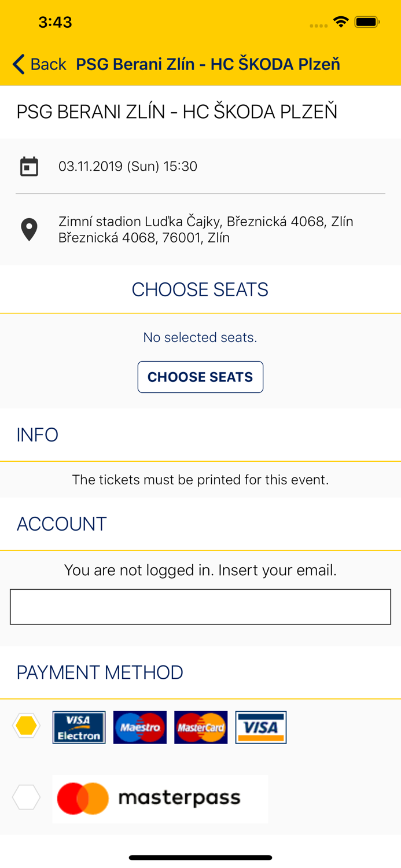Tap the Maestro card logo

coord(140,727)
